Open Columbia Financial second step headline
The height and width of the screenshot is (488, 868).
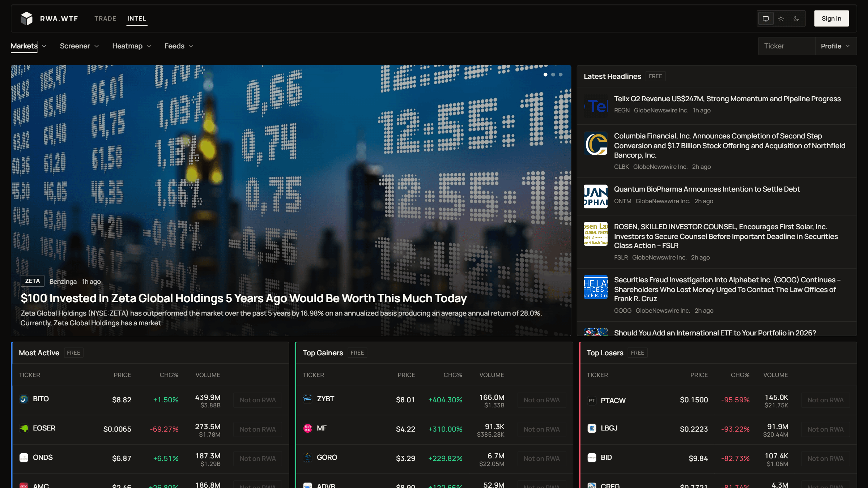[x=729, y=145]
